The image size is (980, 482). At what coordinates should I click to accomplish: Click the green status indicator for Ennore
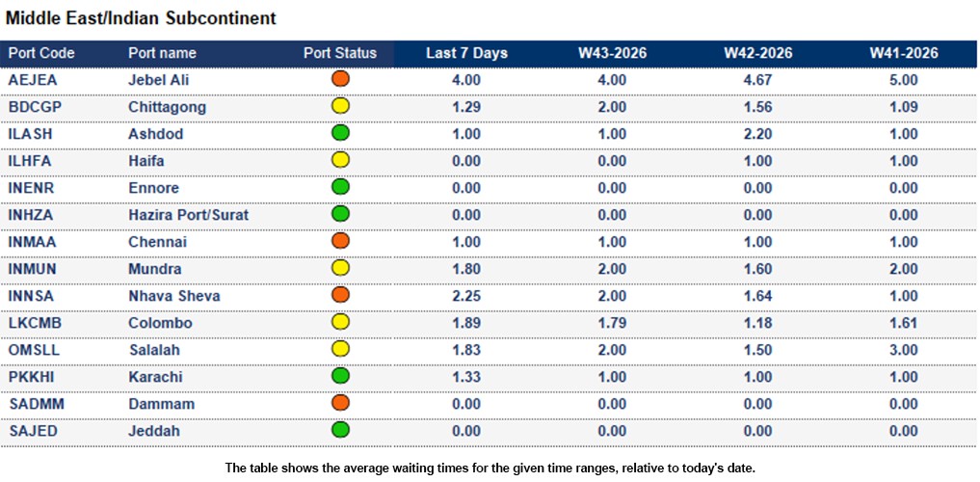(x=340, y=187)
